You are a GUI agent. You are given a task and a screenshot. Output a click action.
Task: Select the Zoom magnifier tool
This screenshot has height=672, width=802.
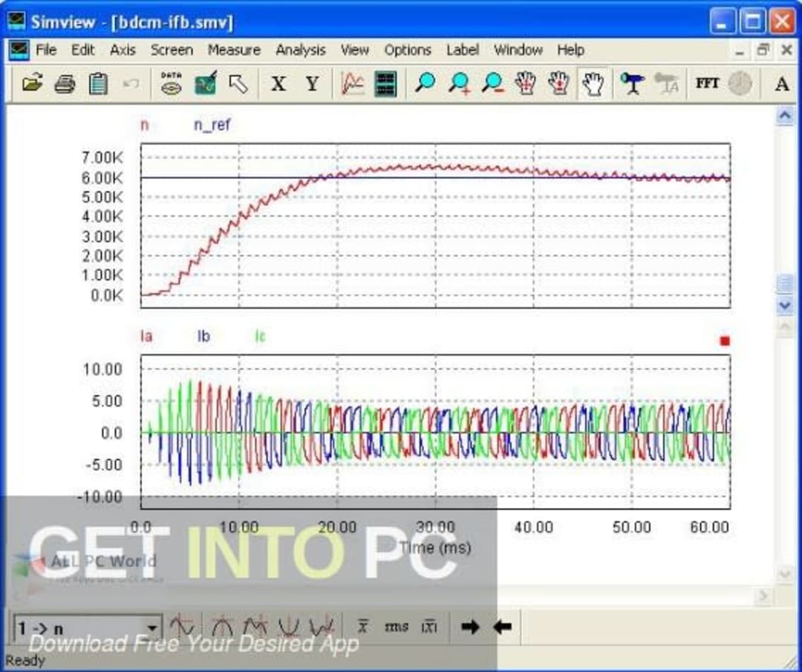(x=425, y=83)
